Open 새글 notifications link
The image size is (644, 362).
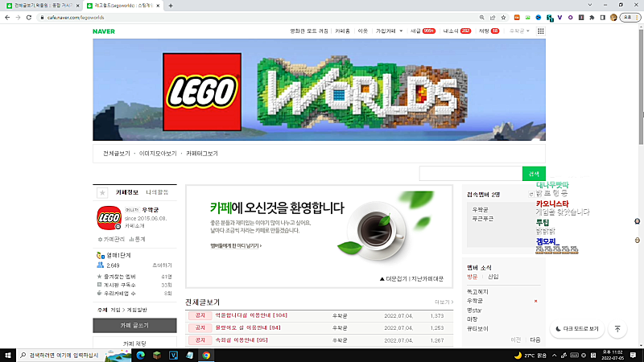point(423,31)
